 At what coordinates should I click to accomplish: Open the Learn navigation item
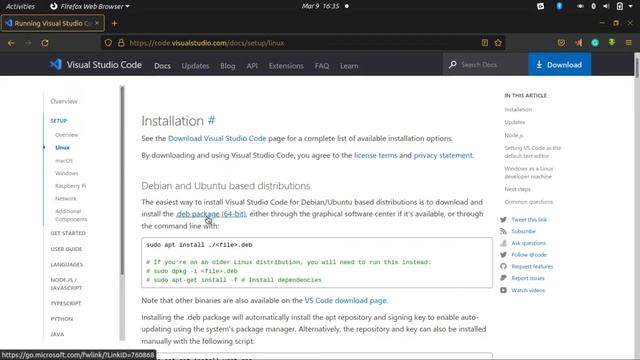tap(349, 66)
